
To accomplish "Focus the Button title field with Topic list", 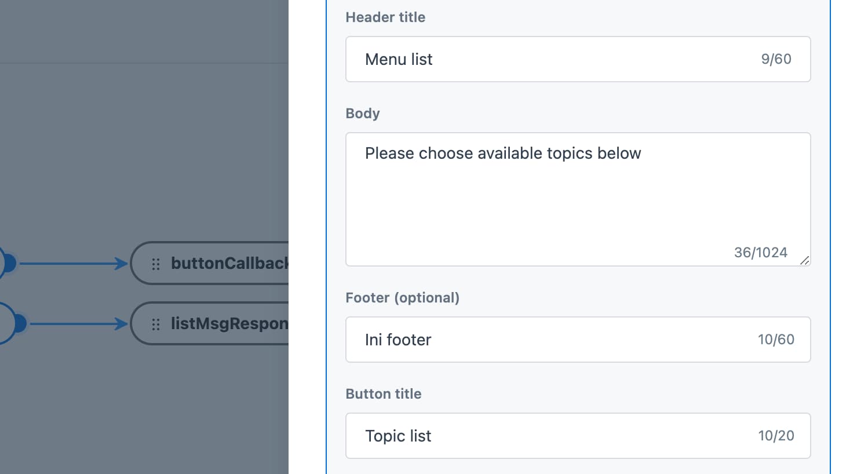I will click(x=578, y=436).
